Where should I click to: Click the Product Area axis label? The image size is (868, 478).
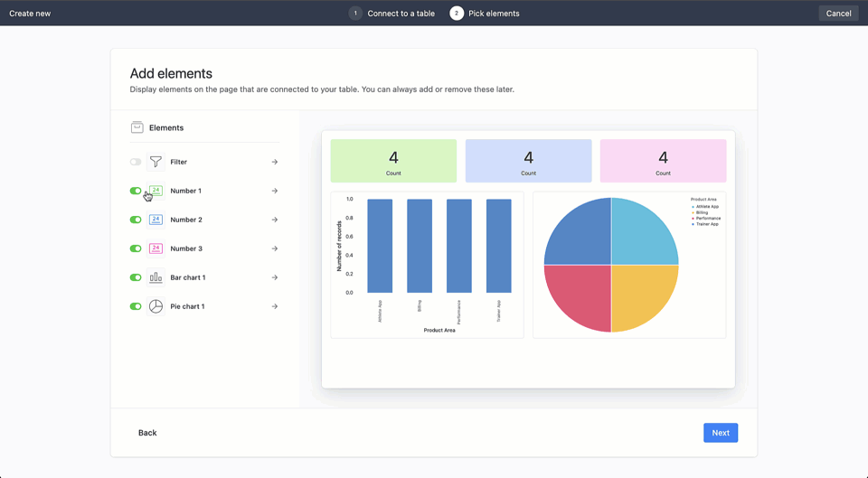pos(439,331)
